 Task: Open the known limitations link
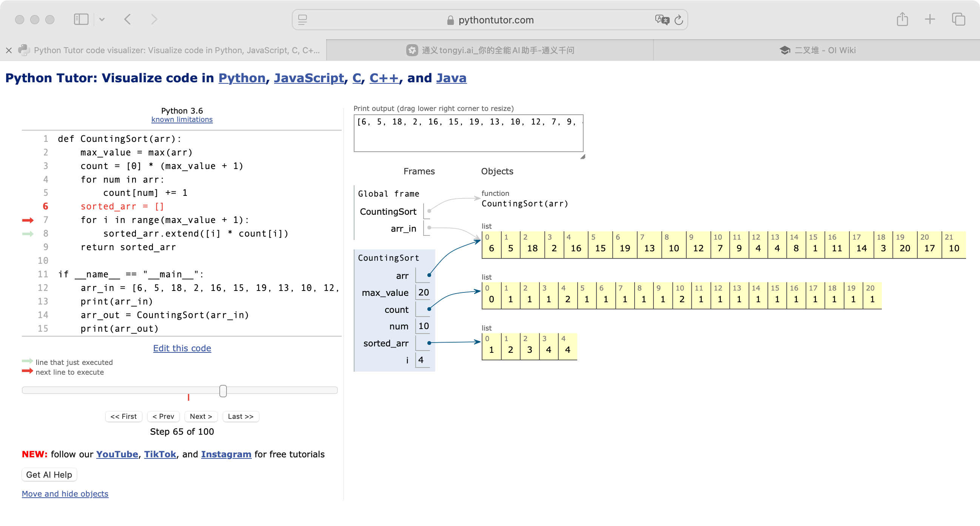[x=182, y=119]
